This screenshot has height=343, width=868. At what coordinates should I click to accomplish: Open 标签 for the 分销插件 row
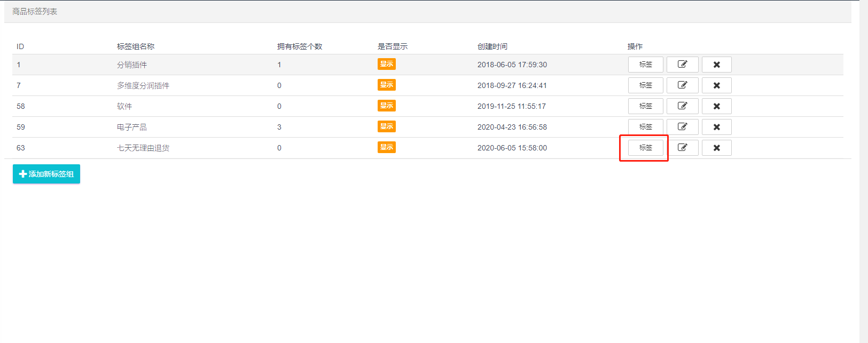tap(645, 65)
